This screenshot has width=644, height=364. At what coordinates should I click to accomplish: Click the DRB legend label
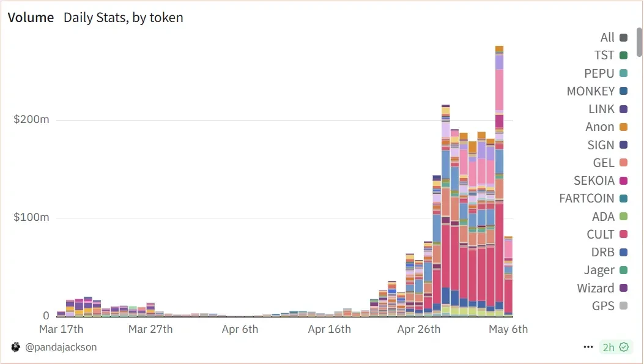602,252
